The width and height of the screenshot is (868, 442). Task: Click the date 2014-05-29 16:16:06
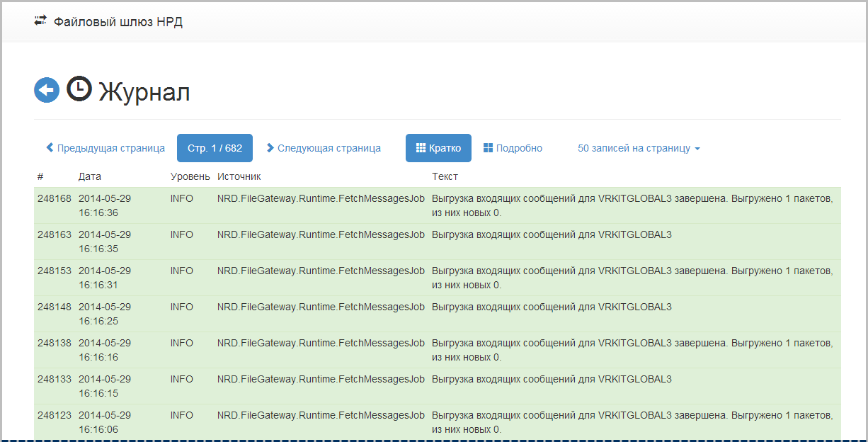click(x=105, y=422)
